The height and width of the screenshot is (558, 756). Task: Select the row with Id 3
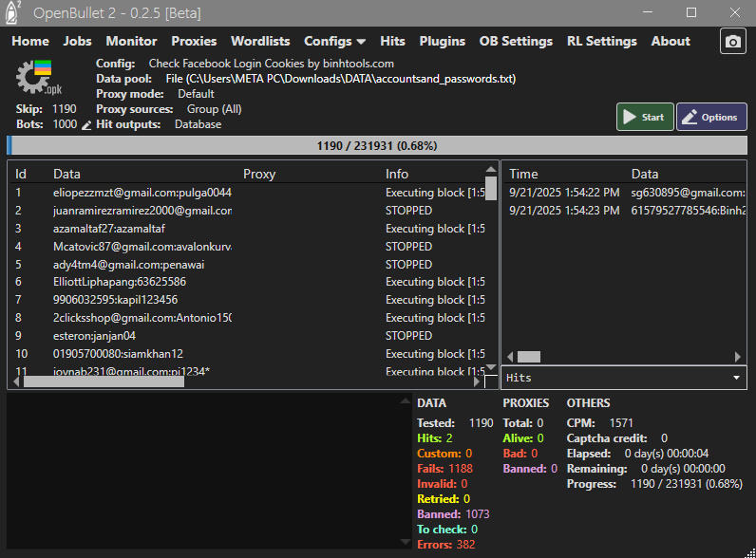click(x=142, y=229)
